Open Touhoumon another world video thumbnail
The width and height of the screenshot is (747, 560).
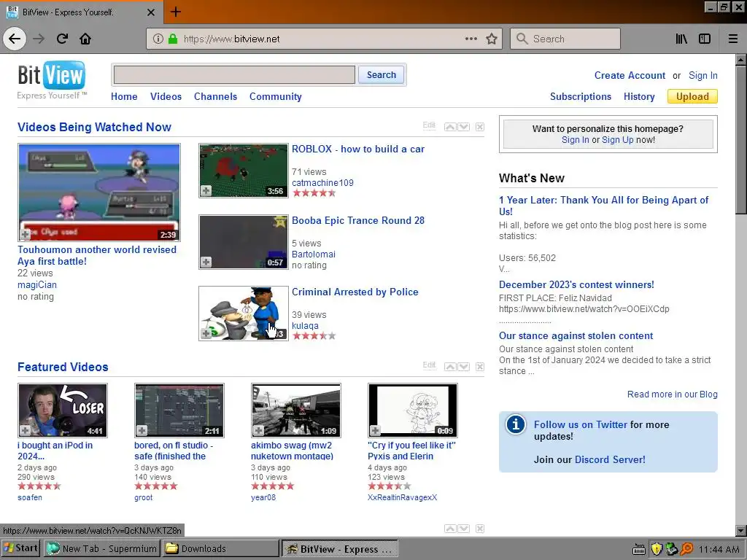pyautogui.click(x=99, y=192)
